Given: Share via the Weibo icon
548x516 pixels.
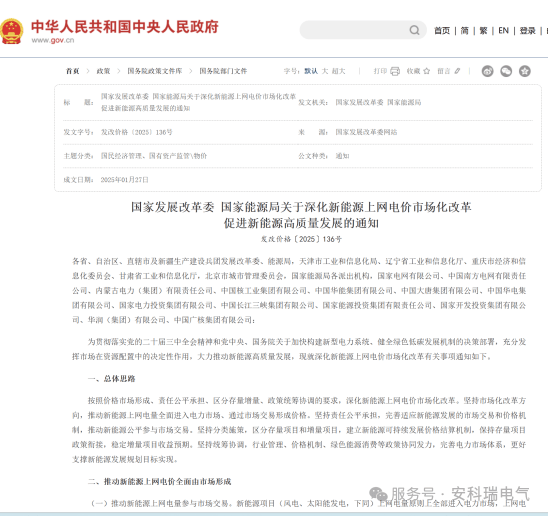Looking at the screenshot, I should (x=488, y=71).
